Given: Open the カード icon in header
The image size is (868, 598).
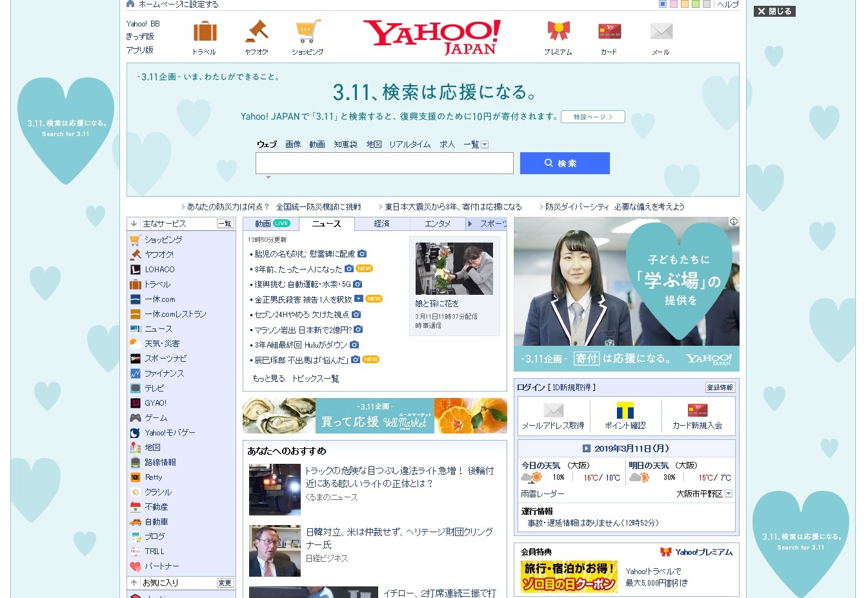Looking at the screenshot, I should pos(609,31).
